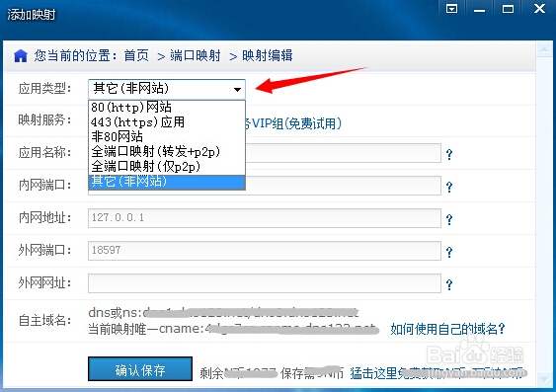Viewport: 556px width, 392px height.
Task: Open 如何使用自己的域名? link
Action: point(447,329)
